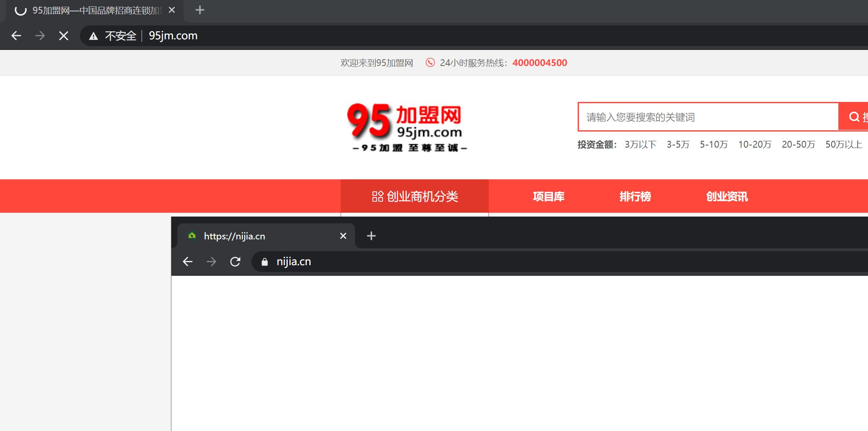The width and height of the screenshot is (868, 431).
Task: Click the nijia.cn tab favicon
Action: (x=192, y=236)
